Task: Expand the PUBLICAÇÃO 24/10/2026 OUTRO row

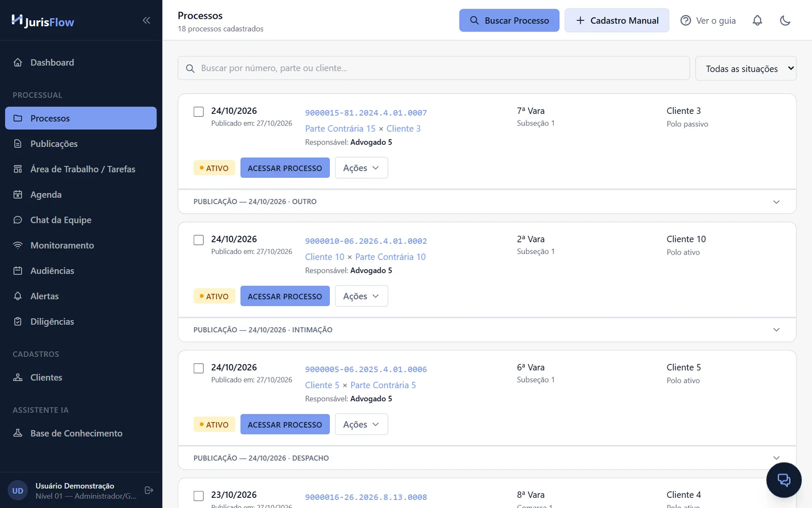Action: [x=487, y=202]
